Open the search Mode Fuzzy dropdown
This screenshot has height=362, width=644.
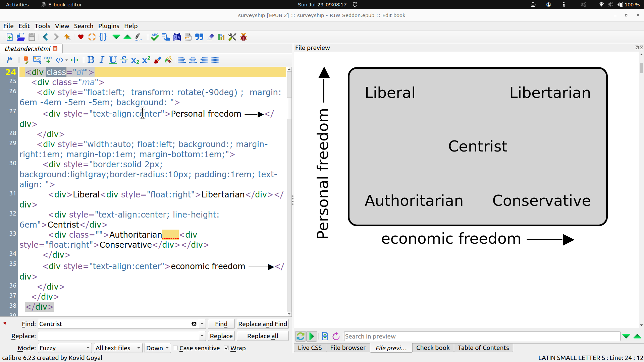pos(64,348)
